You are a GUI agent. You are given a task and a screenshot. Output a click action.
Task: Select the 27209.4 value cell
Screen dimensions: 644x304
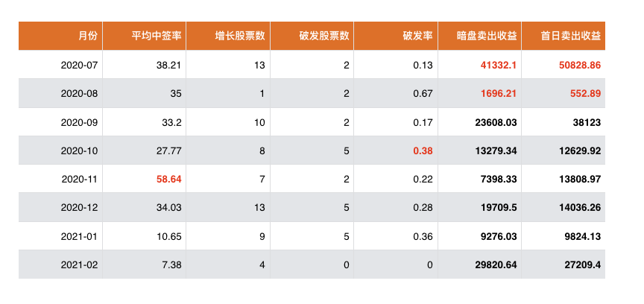click(x=582, y=265)
